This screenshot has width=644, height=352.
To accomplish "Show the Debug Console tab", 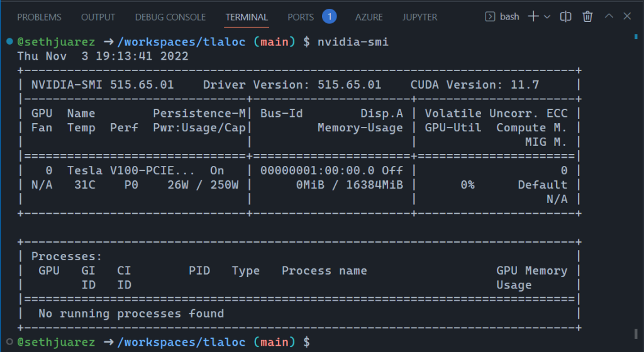I will 170,17.
